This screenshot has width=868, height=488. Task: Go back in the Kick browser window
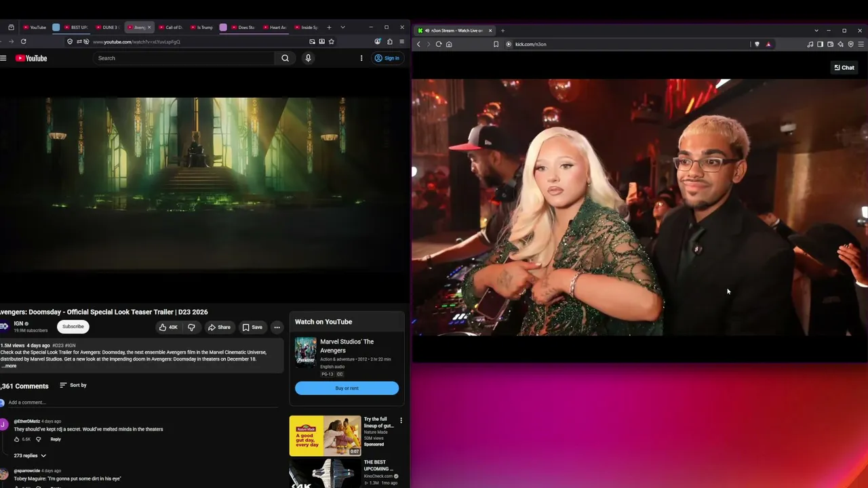click(418, 44)
